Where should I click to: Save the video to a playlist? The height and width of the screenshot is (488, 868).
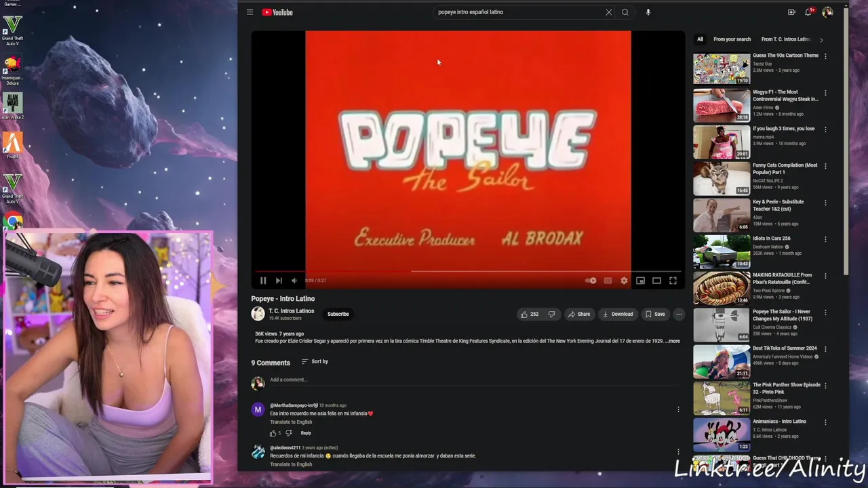[x=655, y=314]
